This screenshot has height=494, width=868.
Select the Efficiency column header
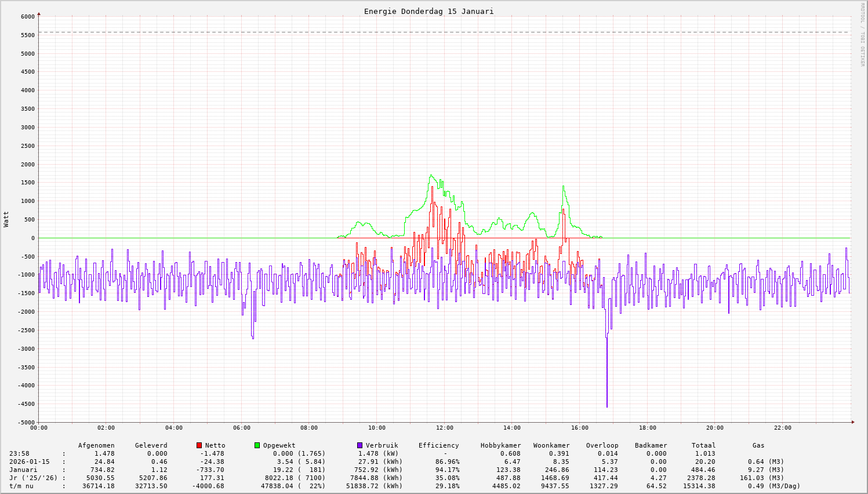point(438,445)
